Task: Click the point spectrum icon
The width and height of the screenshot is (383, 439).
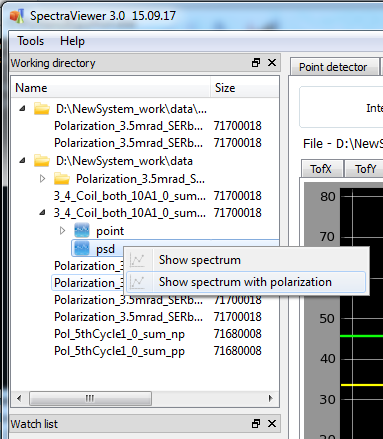Action: click(82, 230)
